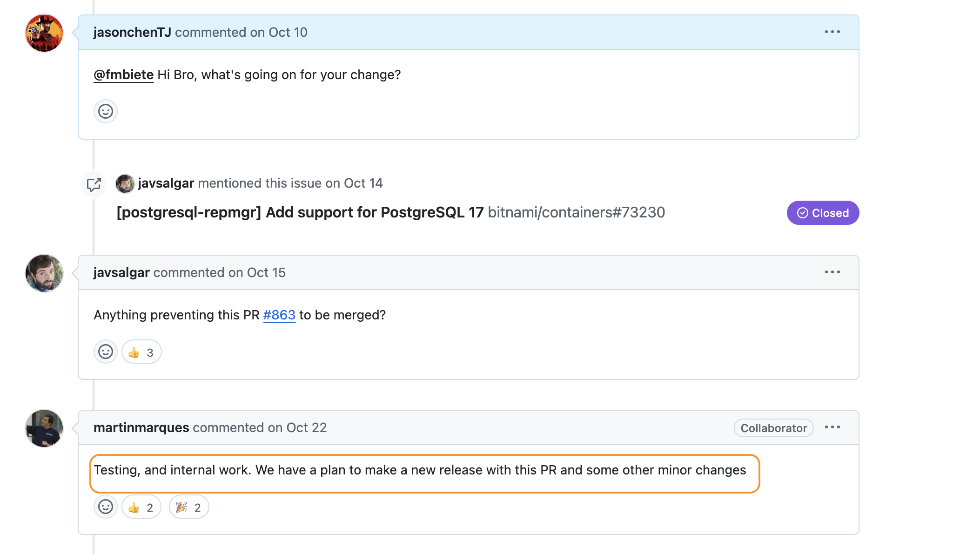This screenshot has width=980, height=555.
Task: Add reaction to martinmarques's comment
Action: pos(106,507)
